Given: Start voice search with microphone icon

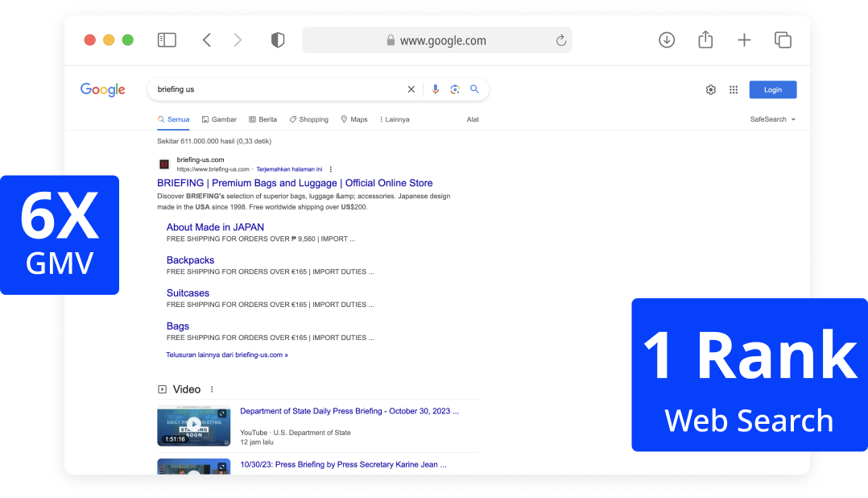Looking at the screenshot, I should point(436,89).
